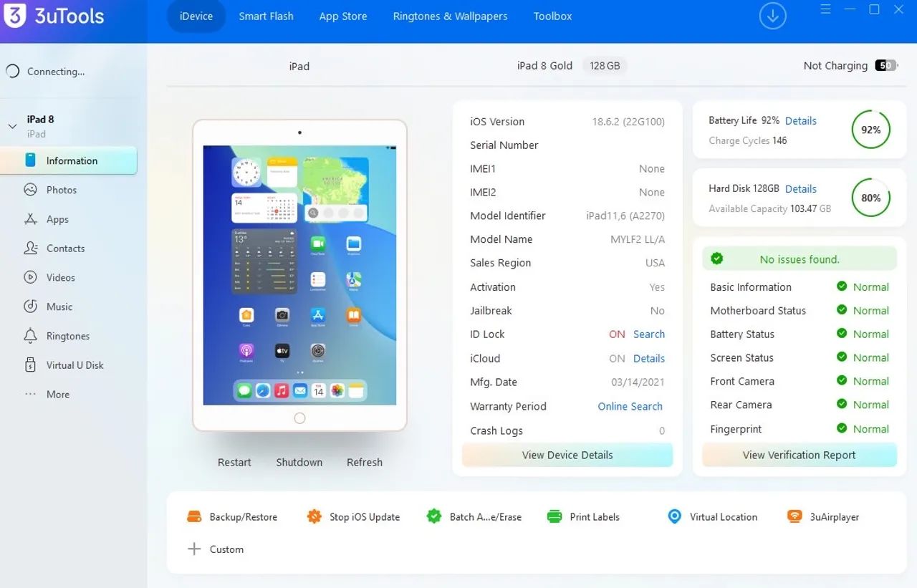The image size is (917, 588).
Task: Click the Motherboard Status row label
Action: pos(758,311)
